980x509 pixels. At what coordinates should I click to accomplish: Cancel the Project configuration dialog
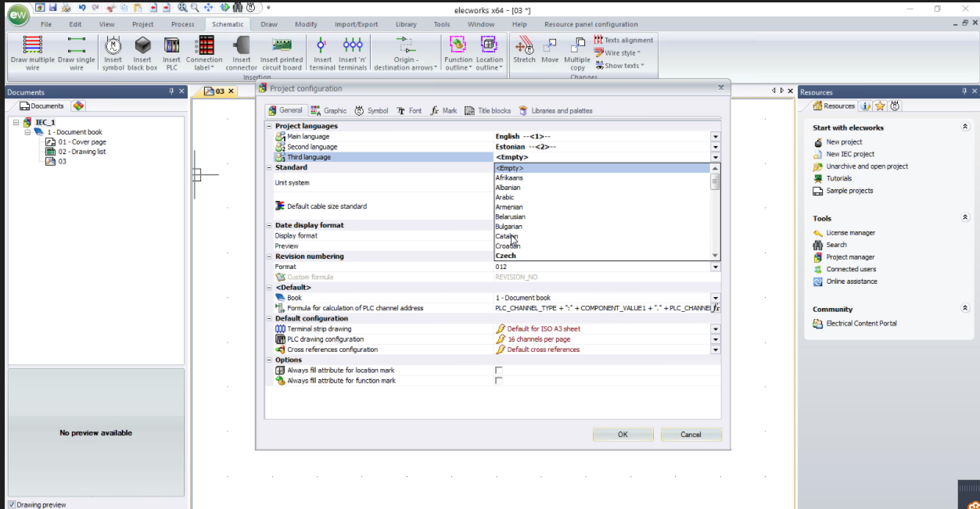click(691, 435)
